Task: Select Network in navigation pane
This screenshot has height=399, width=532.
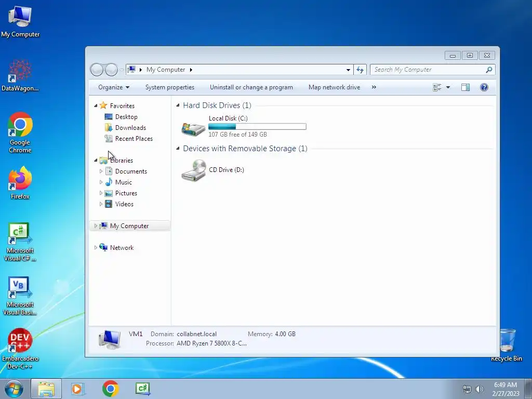Action: coord(122,248)
